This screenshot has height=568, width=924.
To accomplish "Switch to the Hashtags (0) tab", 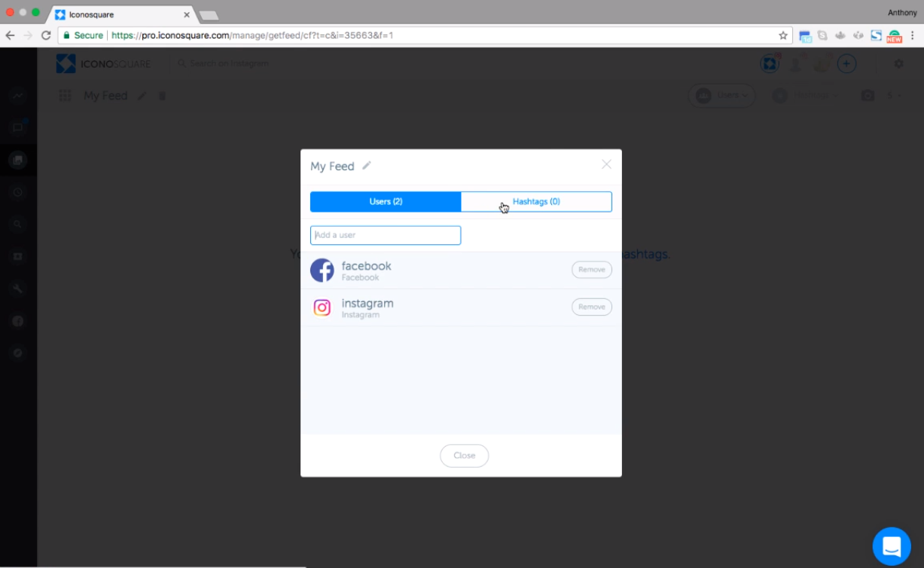I will 536,201.
